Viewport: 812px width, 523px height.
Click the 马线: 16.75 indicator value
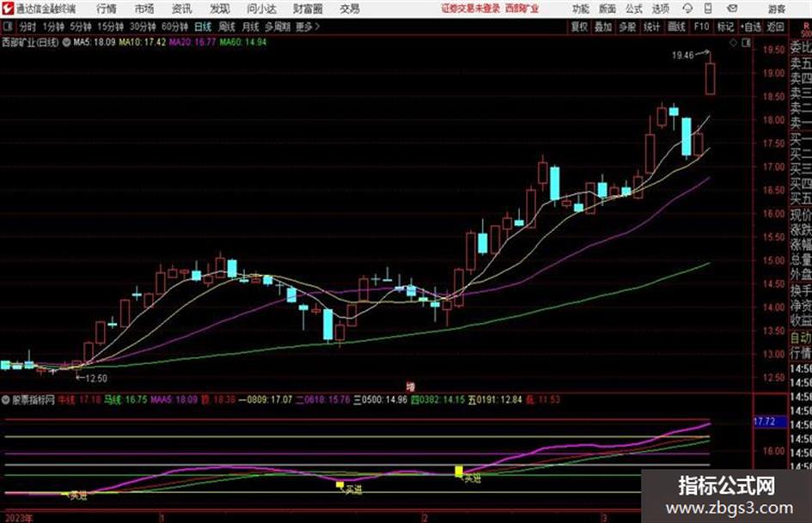(x=125, y=399)
